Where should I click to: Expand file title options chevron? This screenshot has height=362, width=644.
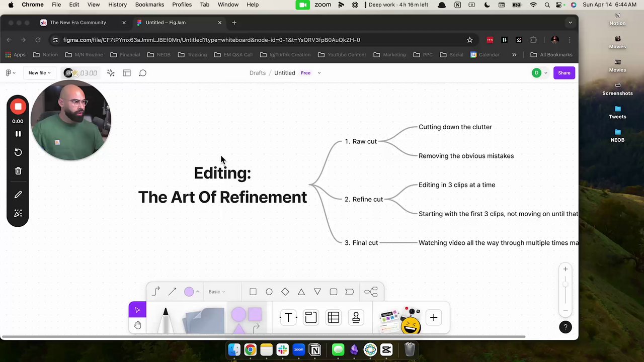pyautogui.click(x=319, y=73)
